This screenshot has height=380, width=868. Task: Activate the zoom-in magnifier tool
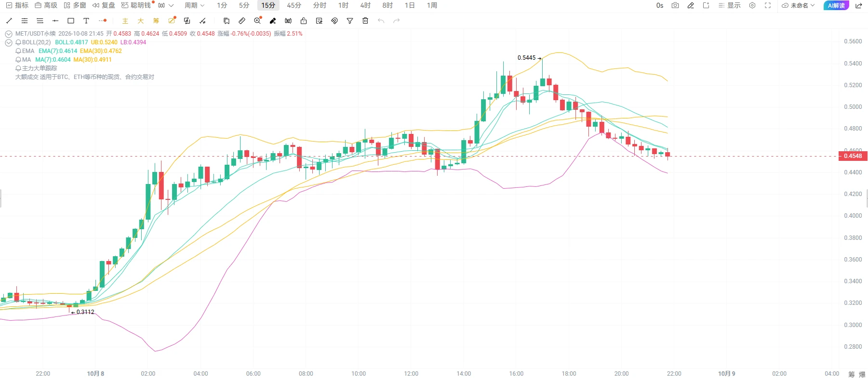coord(257,21)
